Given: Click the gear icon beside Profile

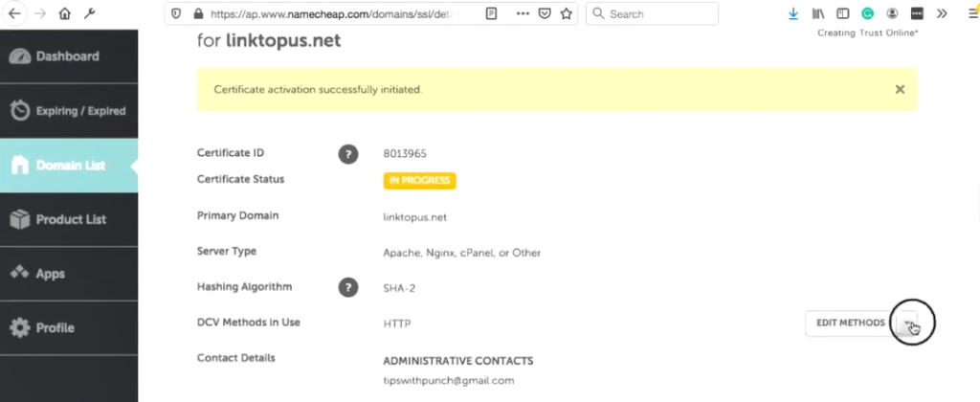Looking at the screenshot, I should 20,327.
